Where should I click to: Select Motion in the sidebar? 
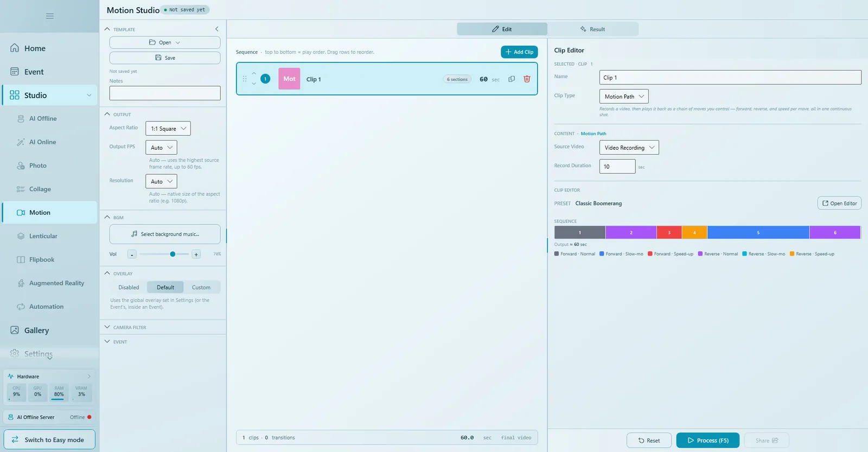pos(49,213)
